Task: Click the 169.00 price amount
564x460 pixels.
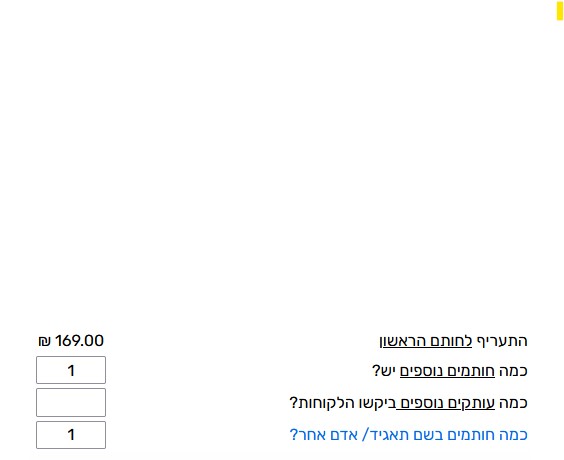Action: click(x=79, y=341)
